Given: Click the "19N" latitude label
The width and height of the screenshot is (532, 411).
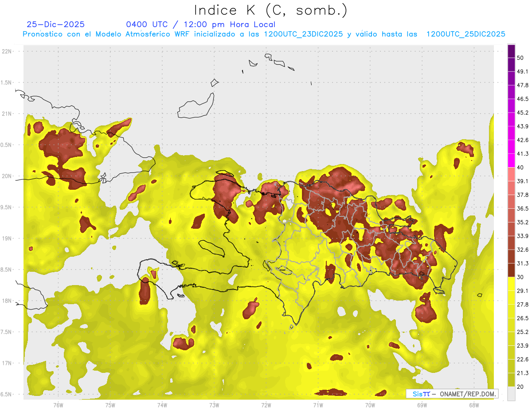Looking at the screenshot, I should (x=7, y=238).
